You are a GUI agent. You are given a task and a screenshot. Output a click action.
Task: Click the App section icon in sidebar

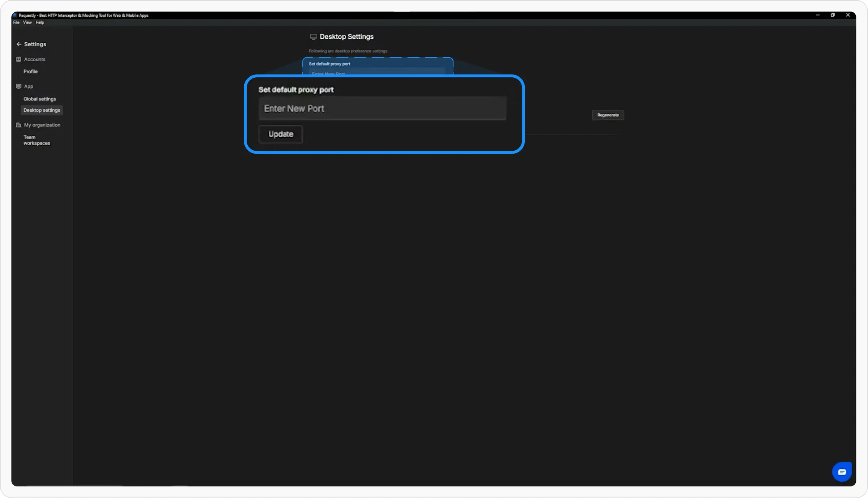pos(18,86)
